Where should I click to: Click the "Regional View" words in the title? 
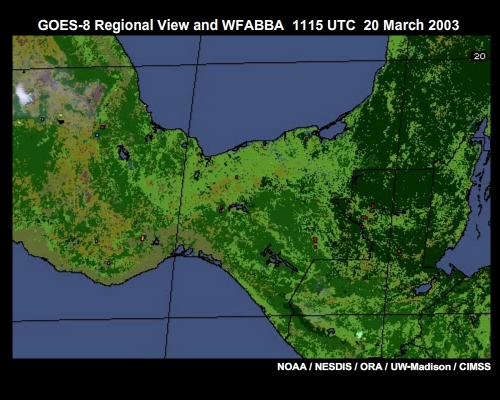pyautogui.click(x=142, y=25)
